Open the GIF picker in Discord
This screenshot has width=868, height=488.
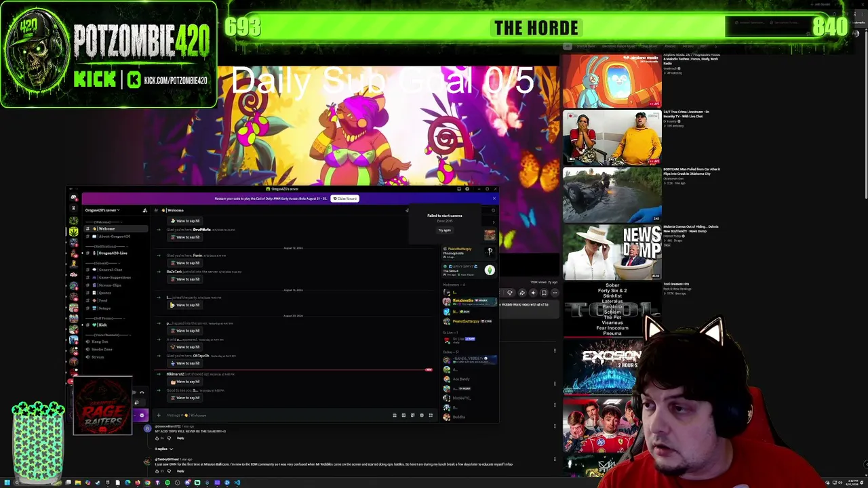(403, 415)
